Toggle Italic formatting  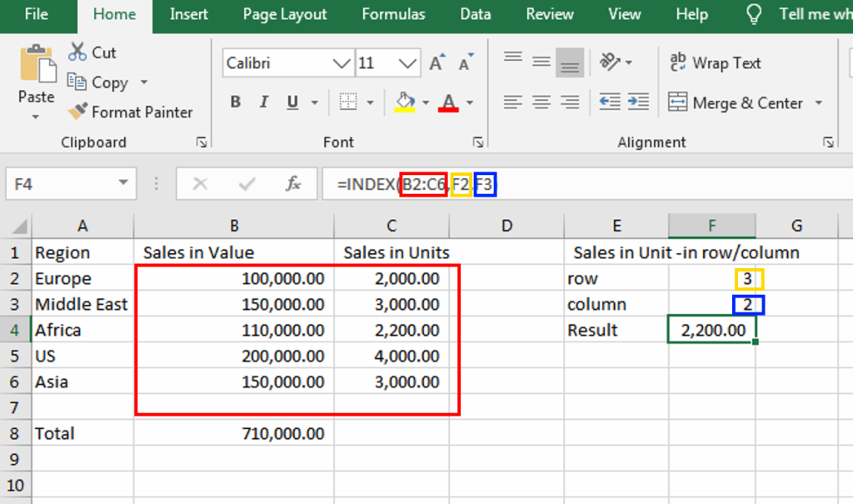coord(264,102)
